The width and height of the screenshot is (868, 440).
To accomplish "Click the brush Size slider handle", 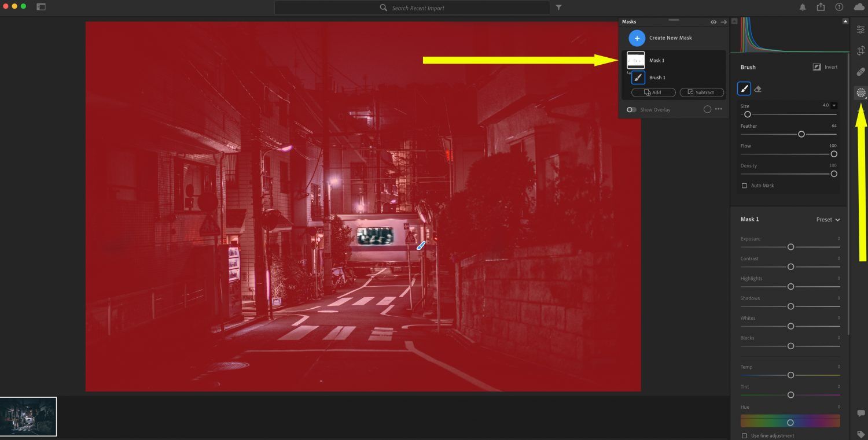I will pos(747,114).
